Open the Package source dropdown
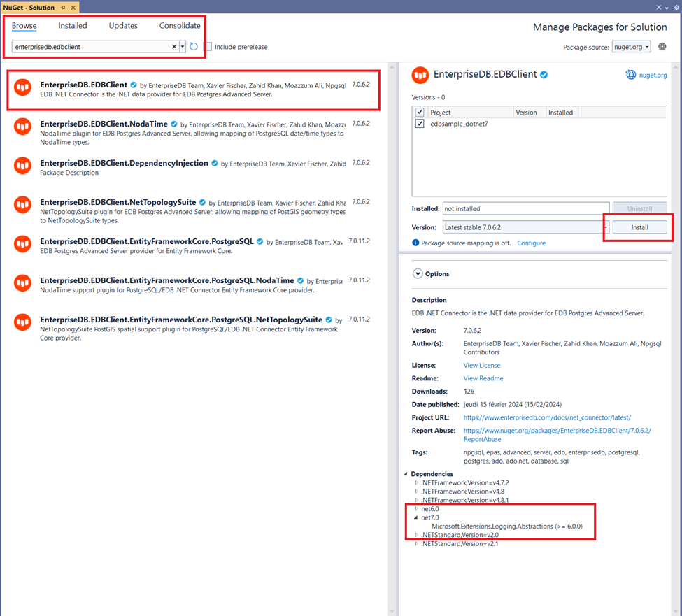Image resolution: width=682 pixels, height=616 pixels. (x=631, y=47)
